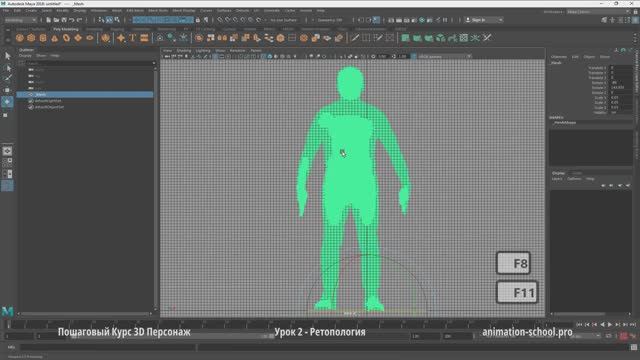Toggle Highlight Selection mode
This screenshot has width=640, height=360.
(x=206, y=20)
